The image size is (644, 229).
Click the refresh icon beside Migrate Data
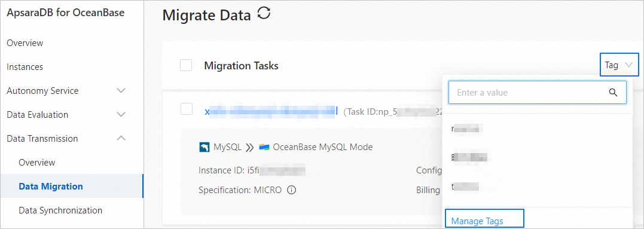tap(264, 14)
